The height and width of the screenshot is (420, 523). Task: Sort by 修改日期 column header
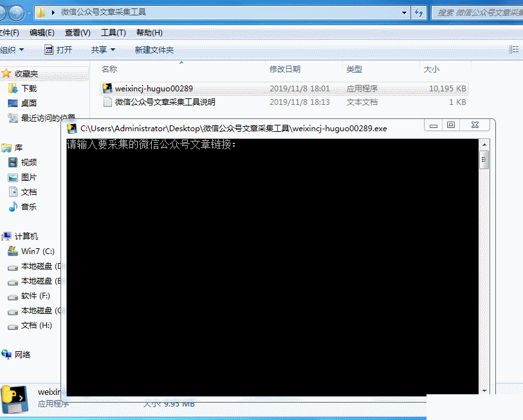tap(285, 69)
